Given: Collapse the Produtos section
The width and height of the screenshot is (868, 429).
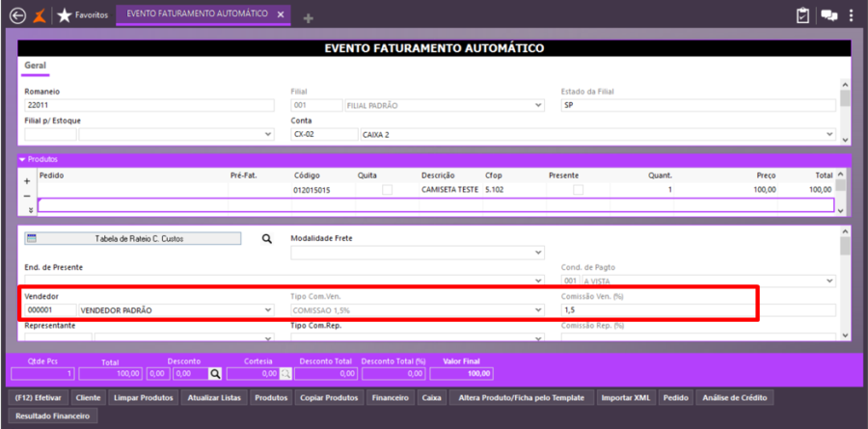Looking at the screenshot, I should coord(22,159).
